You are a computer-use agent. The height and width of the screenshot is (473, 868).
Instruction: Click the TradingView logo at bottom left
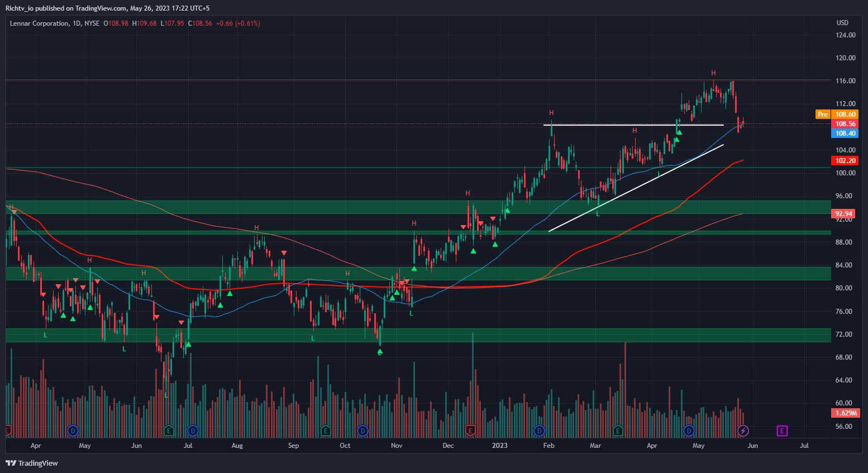pos(32,463)
